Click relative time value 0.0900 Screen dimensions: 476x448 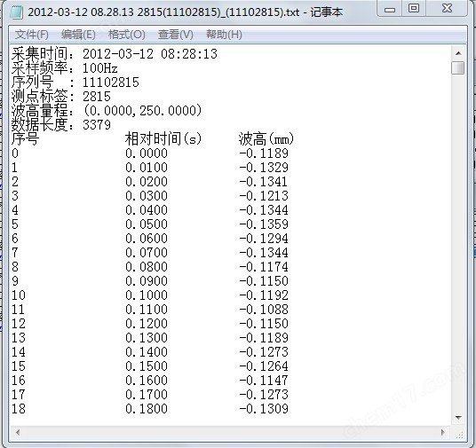(147, 281)
